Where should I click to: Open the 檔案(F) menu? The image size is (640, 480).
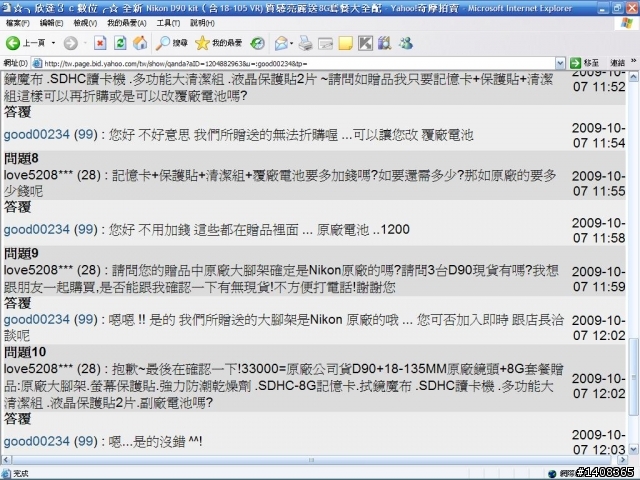click(18, 23)
